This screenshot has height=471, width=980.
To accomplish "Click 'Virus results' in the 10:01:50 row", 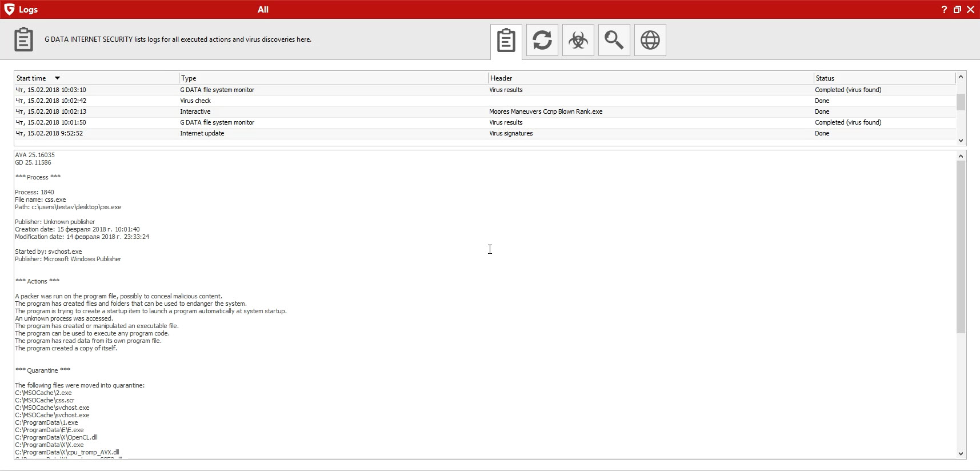I will tap(506, 122).
